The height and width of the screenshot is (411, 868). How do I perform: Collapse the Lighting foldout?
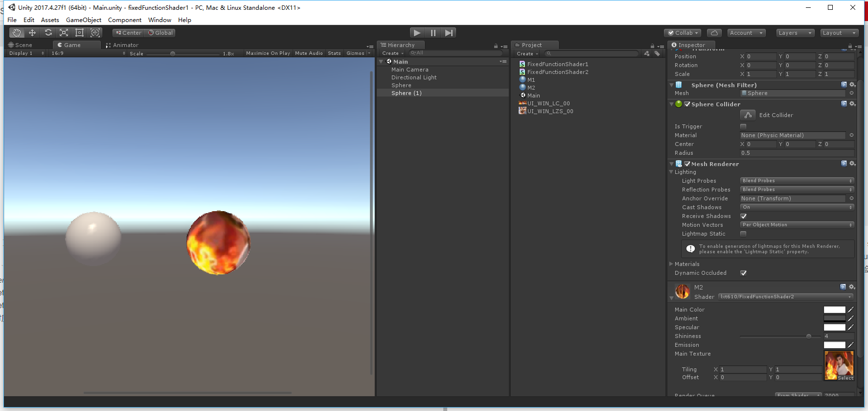point(671,172)
